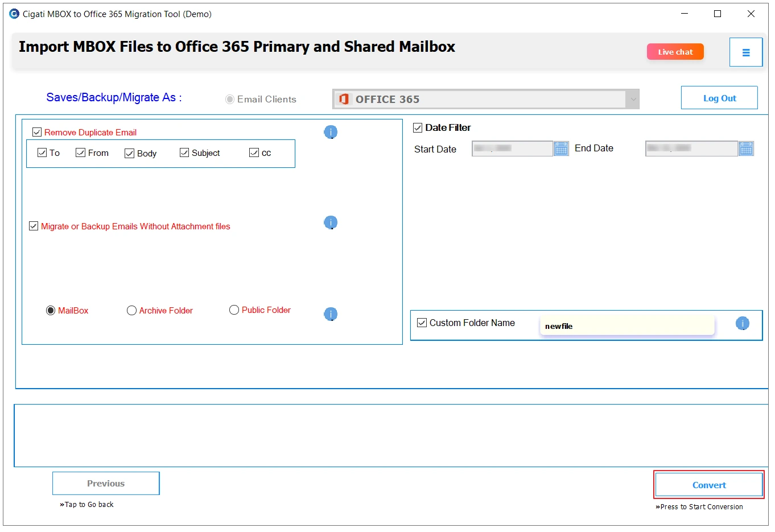This screenshot has height=532, width=775.
Task: Open Start Date calendar picker icon
Action: tap(561, 149)
